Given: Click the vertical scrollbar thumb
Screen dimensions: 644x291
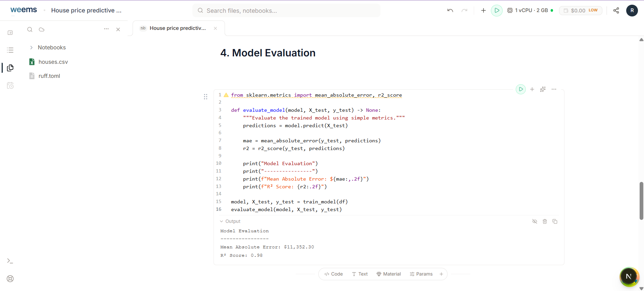Looking at the screenshot, I should point(641,201).
